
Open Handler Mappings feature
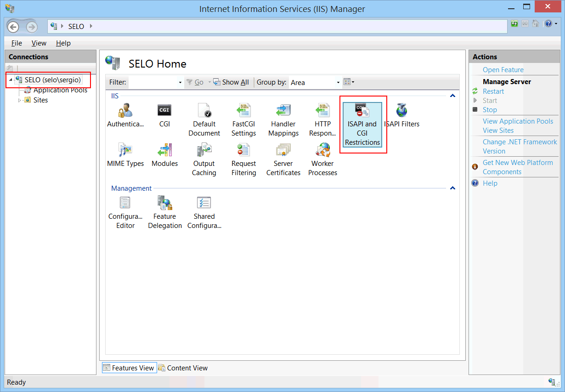point(283,120)
